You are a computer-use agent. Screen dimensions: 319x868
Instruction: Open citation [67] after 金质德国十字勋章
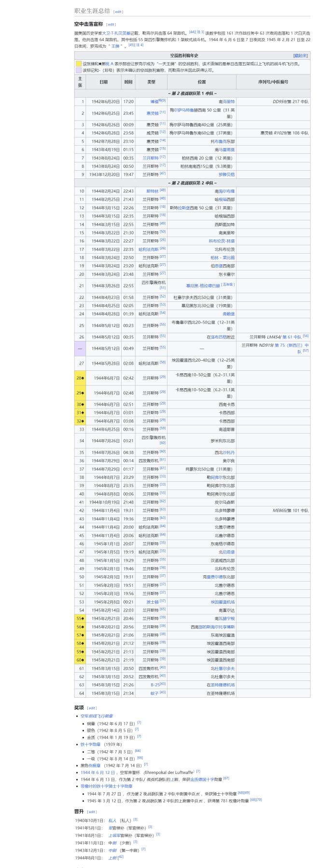(226, 778)
